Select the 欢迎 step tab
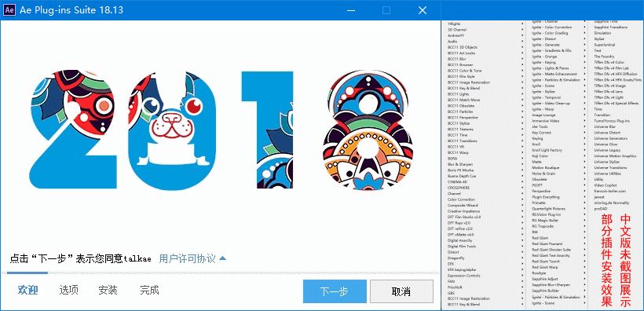644x311 pixels. [28, 291]
